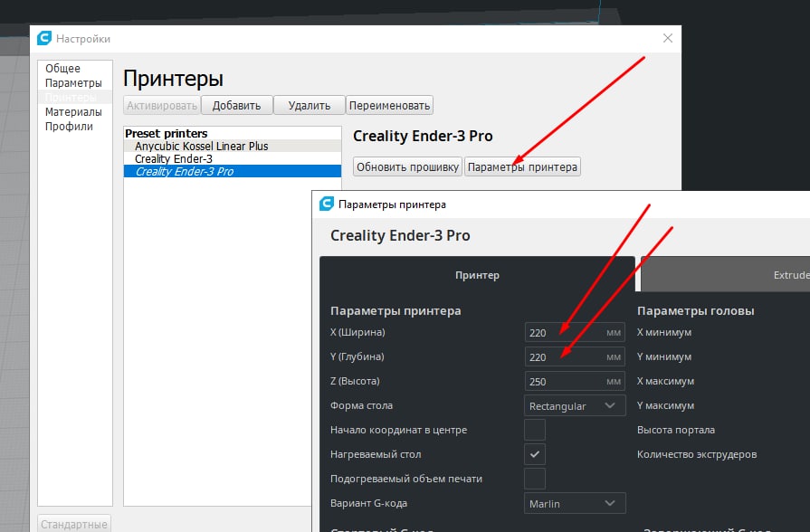Click the Удалить printer button
Screen dimensions: 810x532
(x=309, y=105)
